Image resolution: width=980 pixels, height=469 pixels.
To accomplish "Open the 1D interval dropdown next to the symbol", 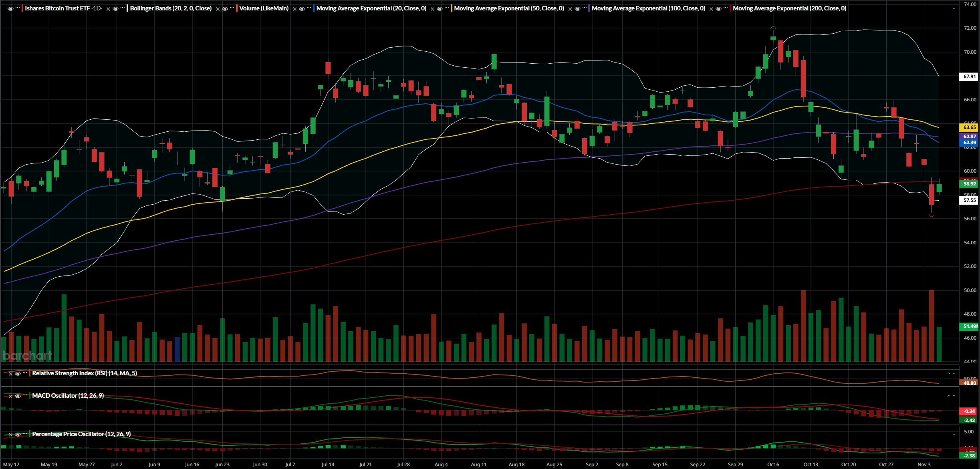I will [x=96, y=8].
